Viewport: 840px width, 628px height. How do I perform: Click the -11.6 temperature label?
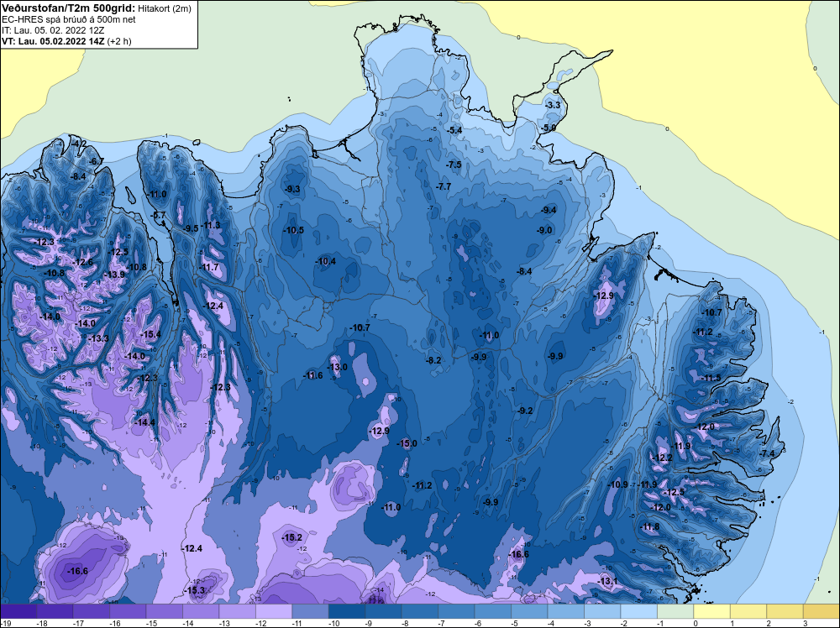pyautogui.click(x=312, y=375)
